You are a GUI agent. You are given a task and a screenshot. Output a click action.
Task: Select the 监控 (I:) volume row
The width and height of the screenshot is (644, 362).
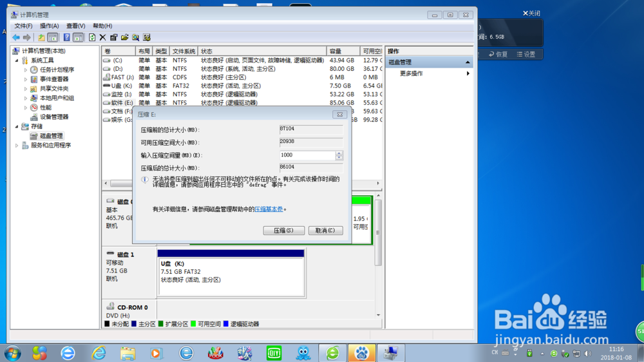(242, 94)
